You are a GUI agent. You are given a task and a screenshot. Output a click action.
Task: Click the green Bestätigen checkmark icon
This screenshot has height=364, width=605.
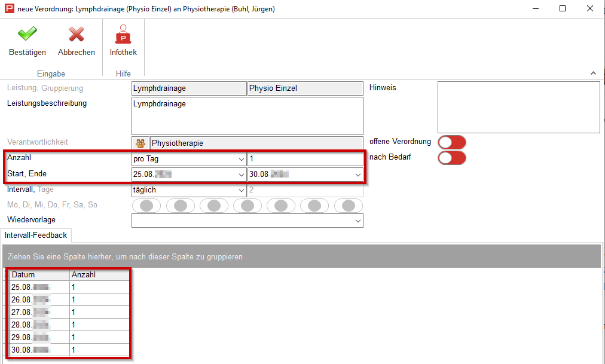(x=27, y=34)
